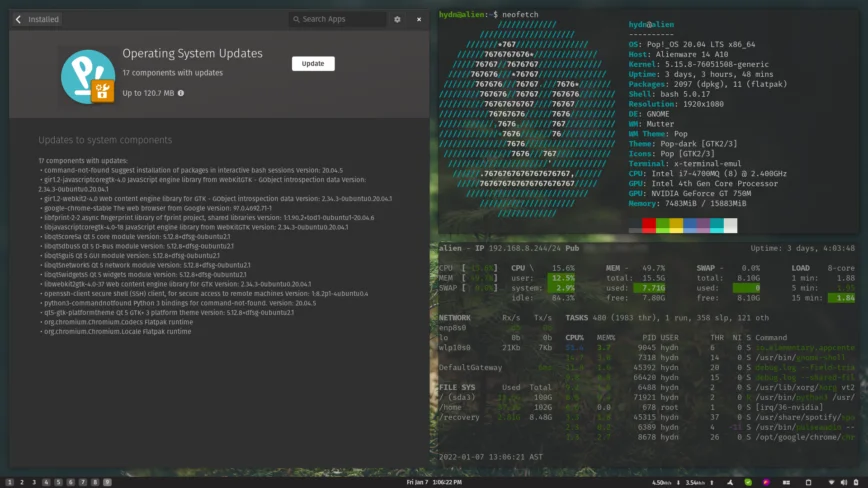Open the clipboard indicator in the tray
868x488 pixels.
[808, 482]
